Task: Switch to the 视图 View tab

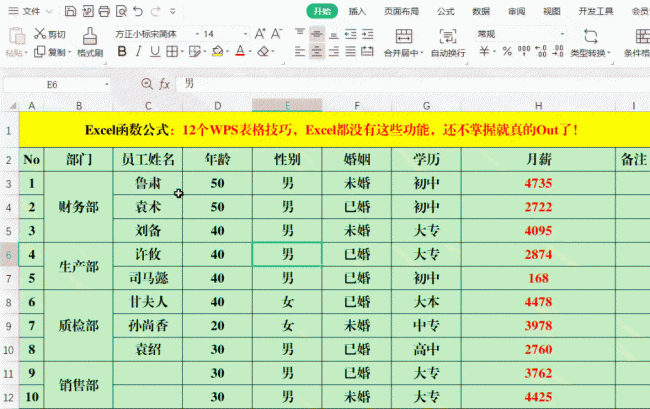Action: (552, 11)
